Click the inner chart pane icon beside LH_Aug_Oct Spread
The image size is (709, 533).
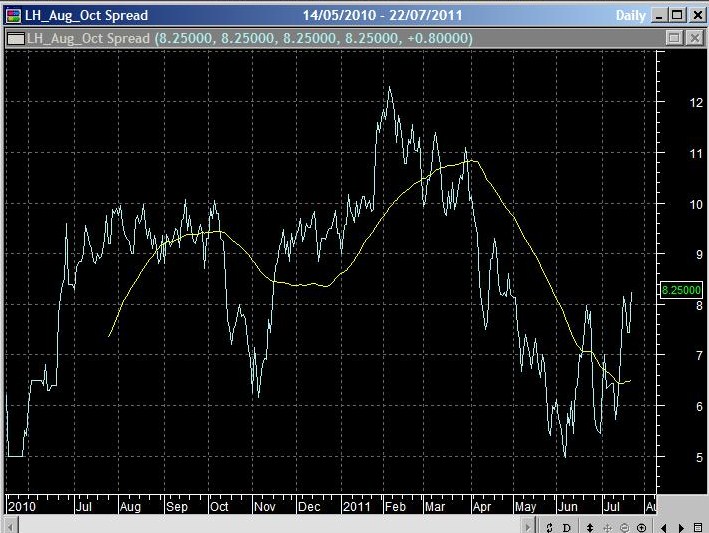[16, 38]
